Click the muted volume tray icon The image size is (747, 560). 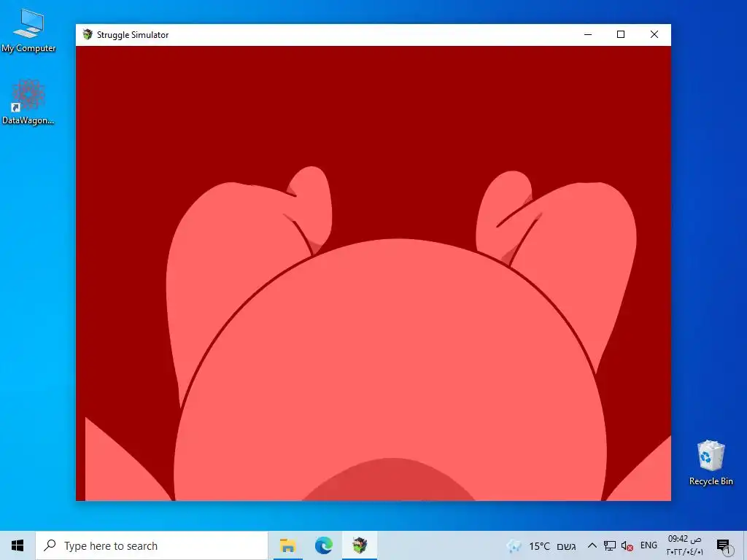click(627, 546)
